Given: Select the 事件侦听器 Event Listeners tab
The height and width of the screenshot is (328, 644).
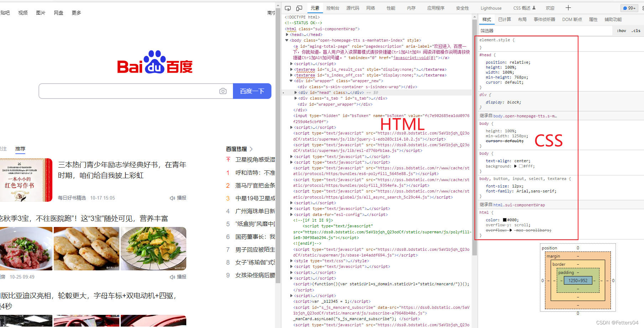Looking at the screenshot, I should pyautogui.click(x=544, y=20).
